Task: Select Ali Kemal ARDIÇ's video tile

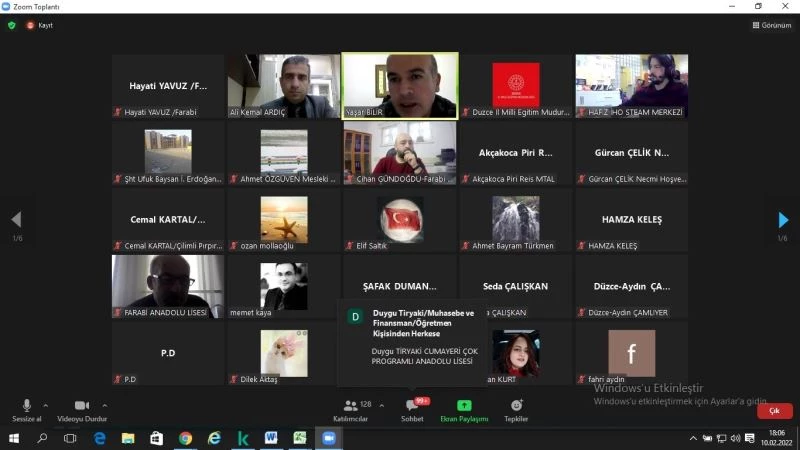Action: (284, 85)
